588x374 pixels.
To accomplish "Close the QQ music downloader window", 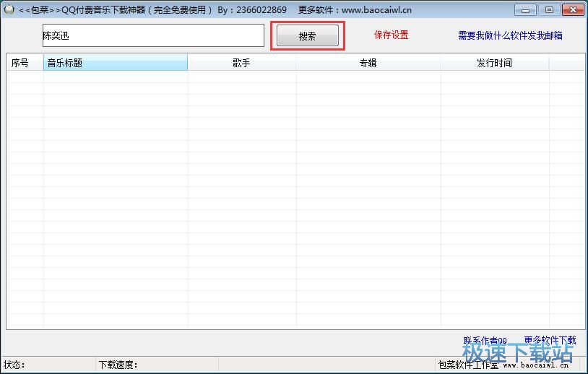I will [x=573, y=9].
